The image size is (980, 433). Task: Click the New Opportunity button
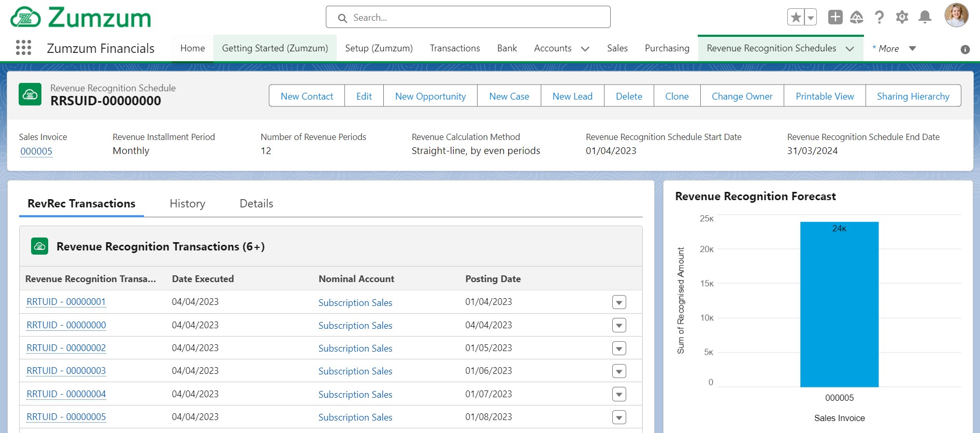point(430,96)
